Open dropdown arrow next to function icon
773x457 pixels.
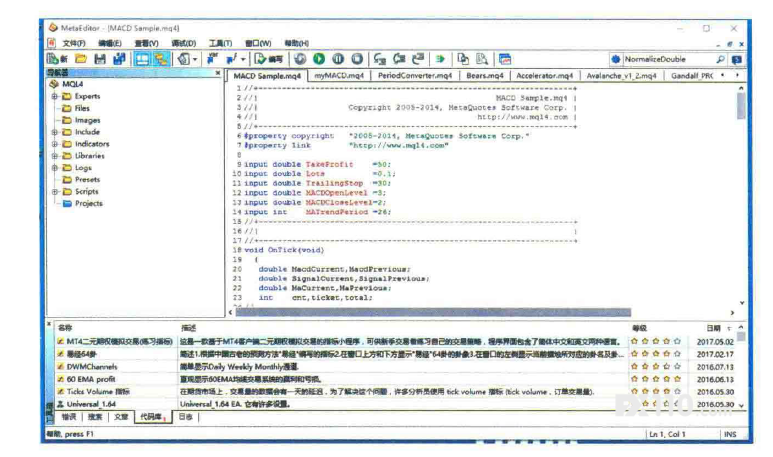[243, 60]
